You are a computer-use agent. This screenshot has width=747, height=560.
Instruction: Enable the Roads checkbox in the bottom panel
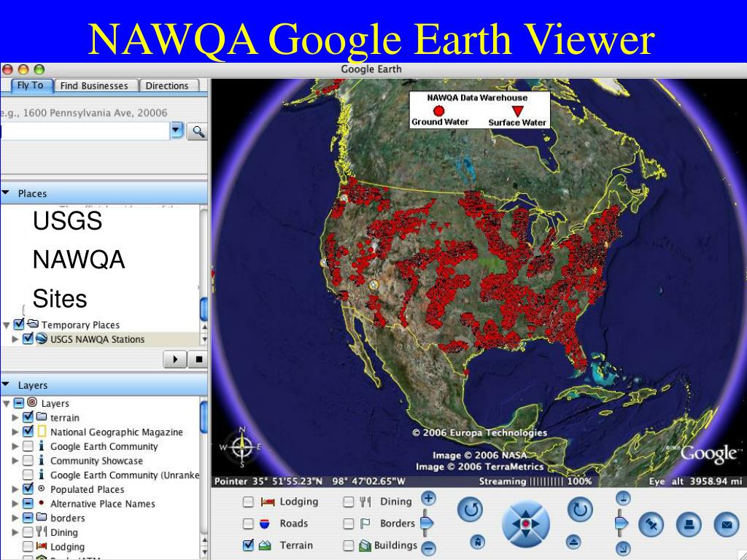click(248, 524)
